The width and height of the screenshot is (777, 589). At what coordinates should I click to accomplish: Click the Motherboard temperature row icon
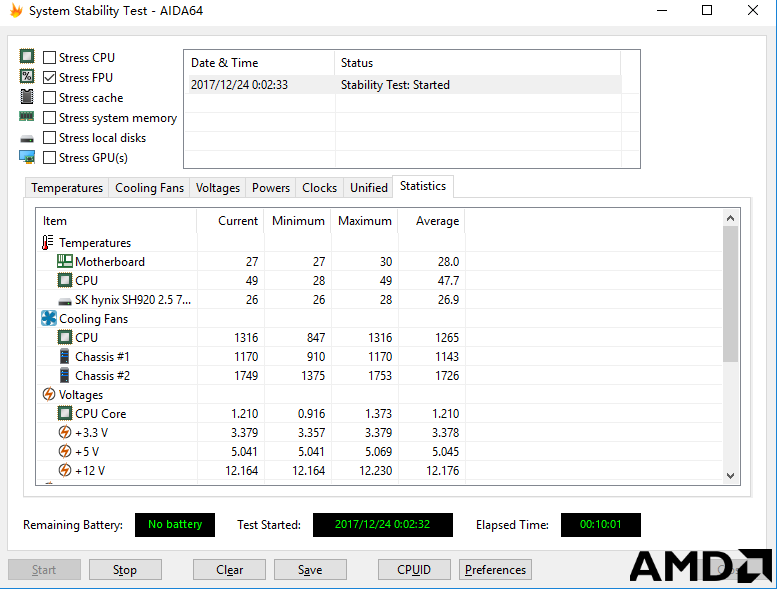[x=64, y=261]
